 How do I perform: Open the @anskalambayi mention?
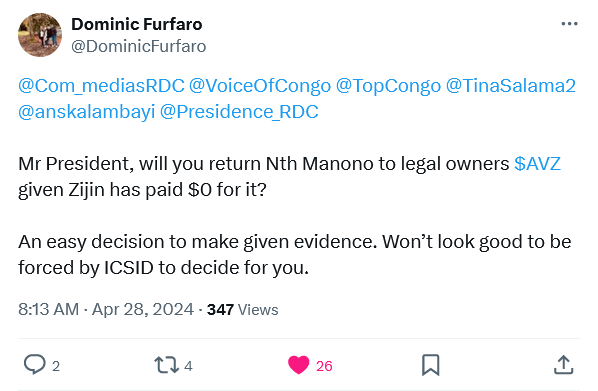(87, 112)
